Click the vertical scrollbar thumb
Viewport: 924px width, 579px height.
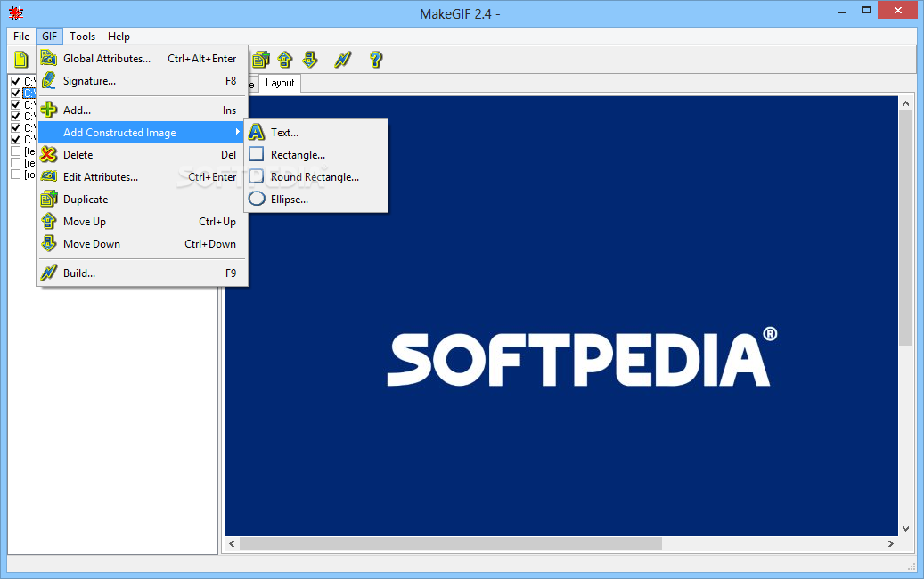[905, 229]
